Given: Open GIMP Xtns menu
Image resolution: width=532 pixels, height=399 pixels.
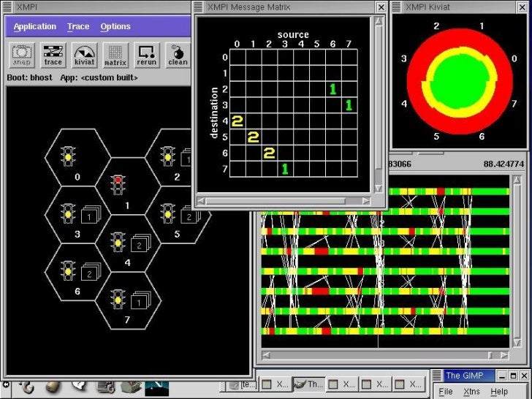Looking at the screenshot, I should [x=471, y=391].
